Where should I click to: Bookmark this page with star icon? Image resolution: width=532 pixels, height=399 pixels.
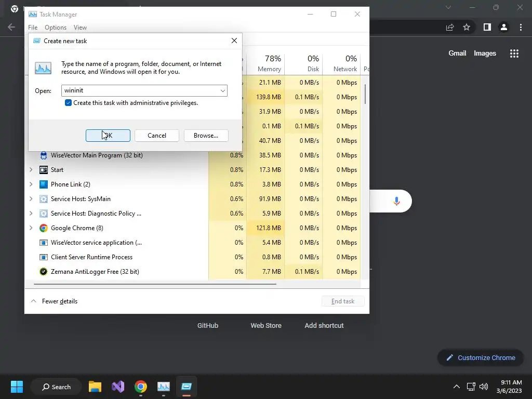tap(467, 27)
